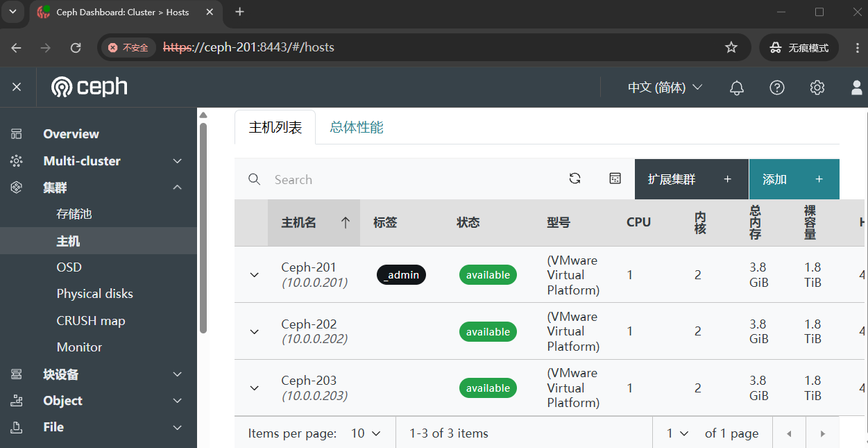
Task: Click the Multi-cluster sidebar icon
Action: 17,161
